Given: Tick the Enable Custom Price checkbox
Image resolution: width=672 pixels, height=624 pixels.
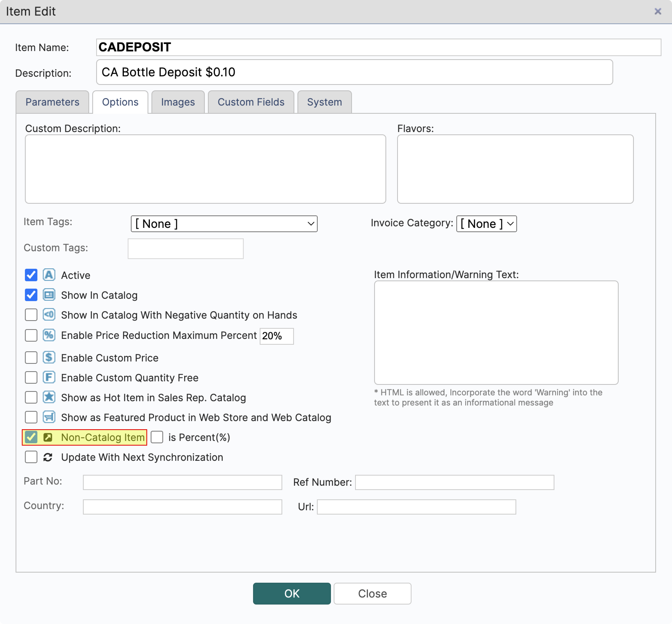Looking at the screenshot, I should pyautogui.click(x=31, y=358).
